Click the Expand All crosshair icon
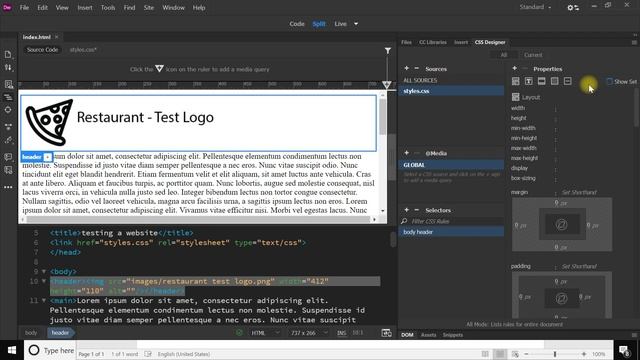Screen dimensions: 640x360 coord(8,110)
